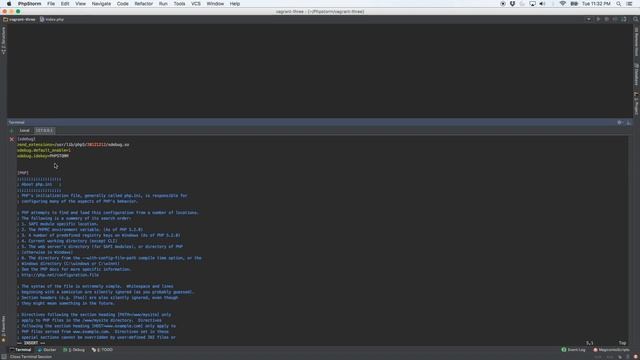This screenshot has width=640, height=360.
Task: Click the Debug bug icon in toolbar
Action: [607, 19]
